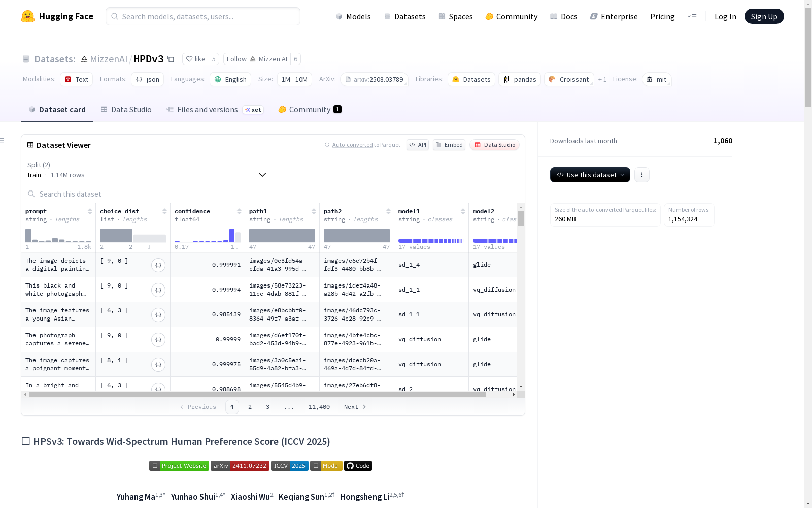Open the more options menu beside Use this dataset
This screenshot has height=508, width=812.
click(x=642, y=175)
